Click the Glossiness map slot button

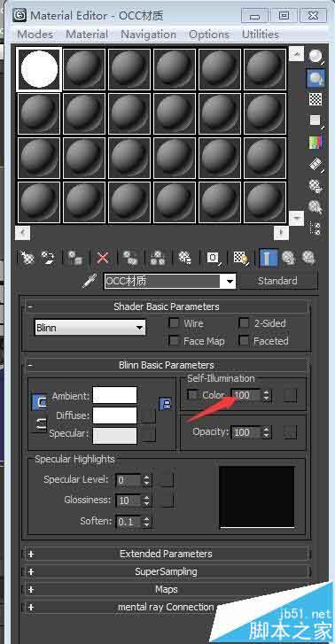click(x=167, y=500)
